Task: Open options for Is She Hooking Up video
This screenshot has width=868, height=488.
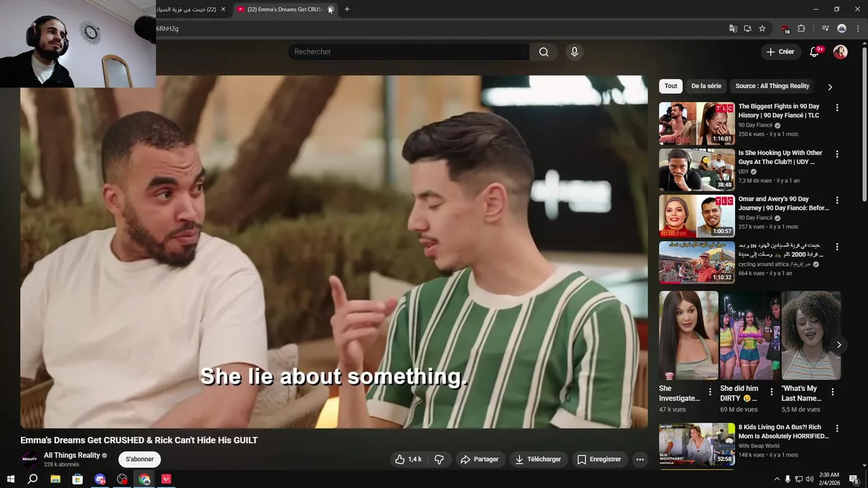Action: pos(837,154)
